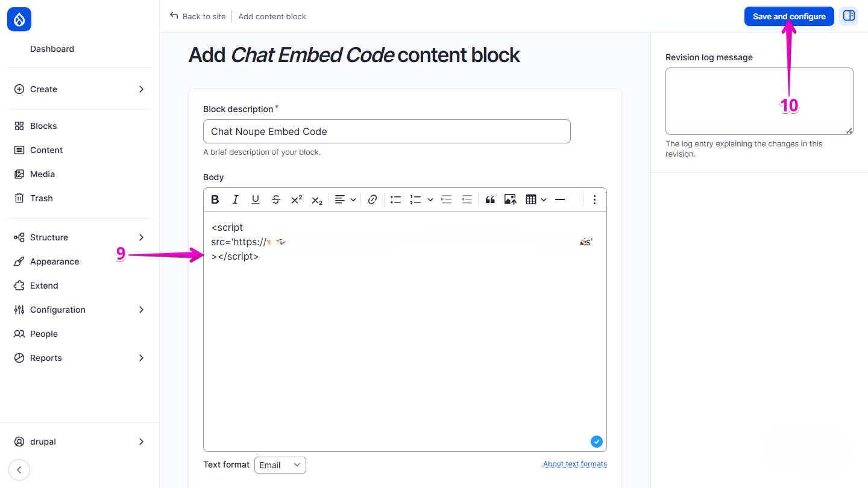Insert a Block quote with the quote icon
Screen dimensions: 868x488
pos(489,199)
